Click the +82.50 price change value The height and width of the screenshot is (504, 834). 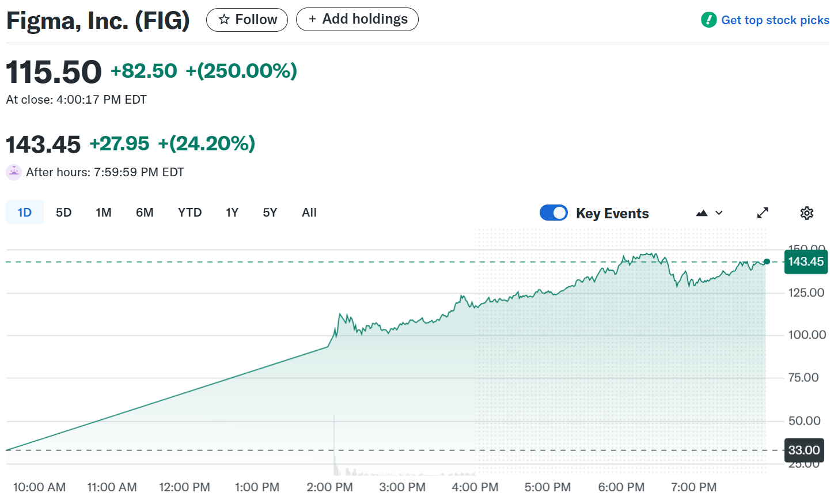(x=144, y=71)
